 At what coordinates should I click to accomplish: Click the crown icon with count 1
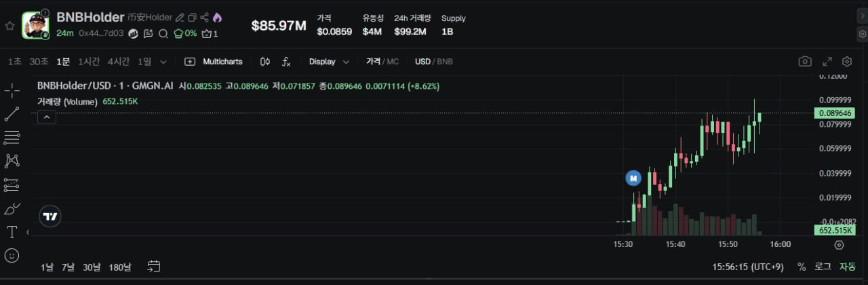coord(210,33)
